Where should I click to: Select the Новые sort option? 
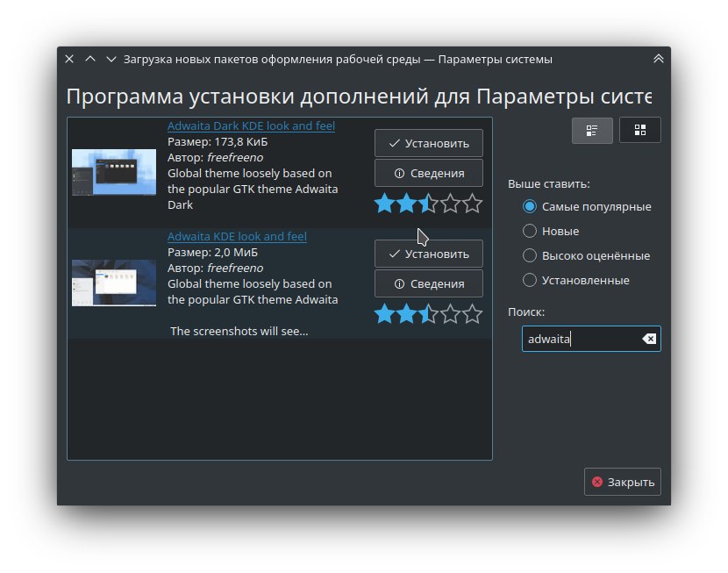551,232
